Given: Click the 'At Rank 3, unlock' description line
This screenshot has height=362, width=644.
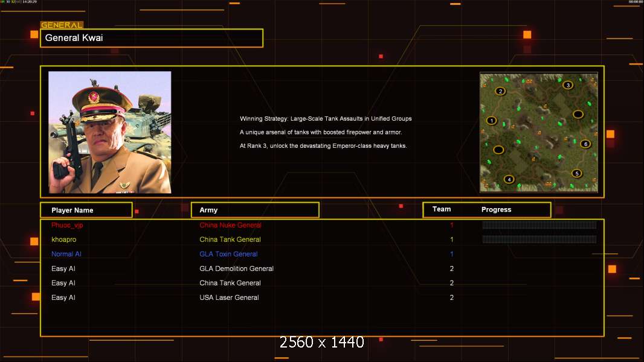Looking at the screenshot, I should (x=323, y=145).
